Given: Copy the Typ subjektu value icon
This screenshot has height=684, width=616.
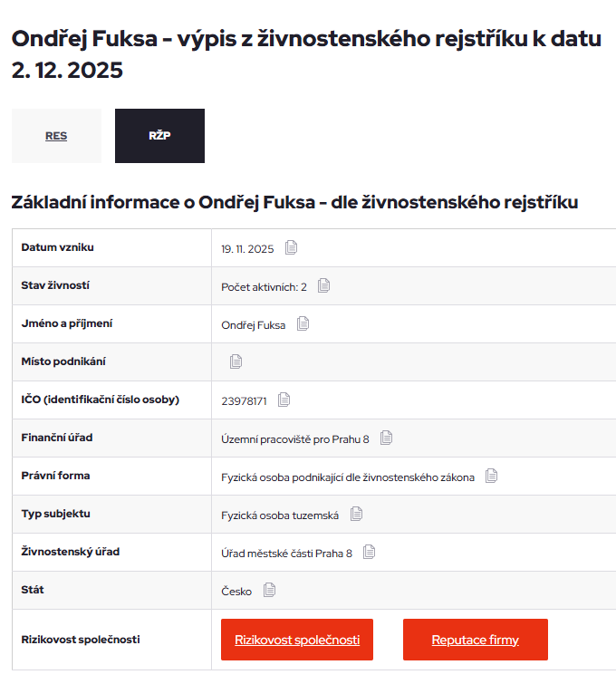Looking at the screenshot, I should [x=356, y=514].
